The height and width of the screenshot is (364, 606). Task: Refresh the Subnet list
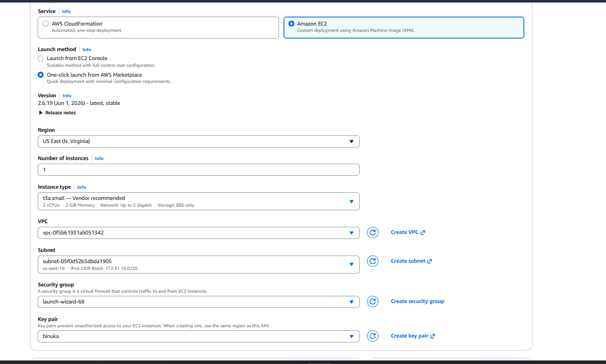(x=373, y=261)
